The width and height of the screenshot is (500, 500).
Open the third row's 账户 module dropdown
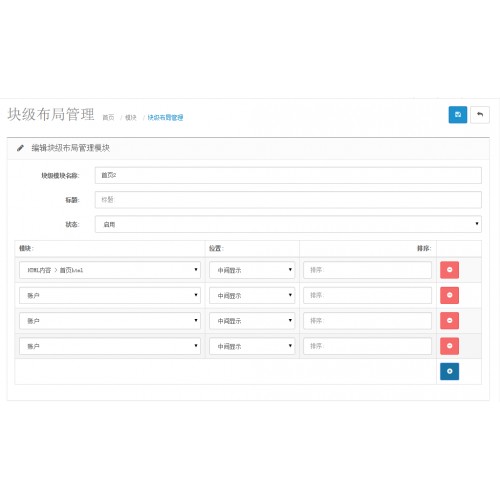click(110, 320)
